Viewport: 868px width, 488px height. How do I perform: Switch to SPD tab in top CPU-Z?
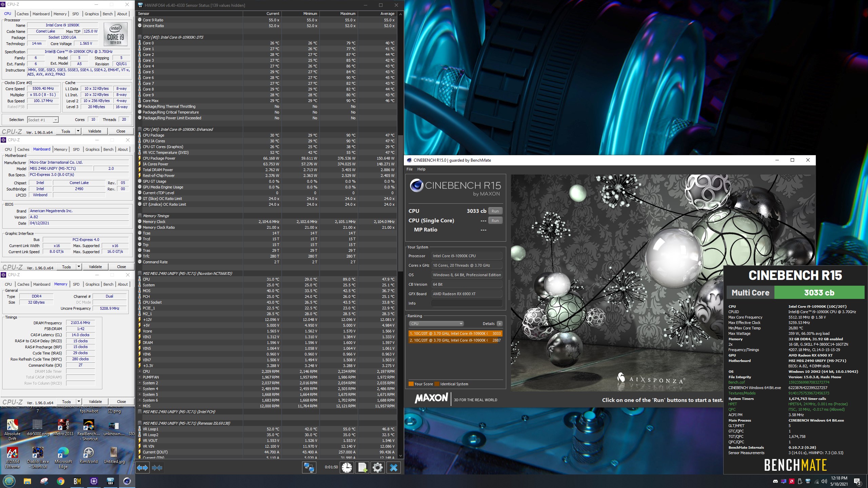click(x=76, y=14)
